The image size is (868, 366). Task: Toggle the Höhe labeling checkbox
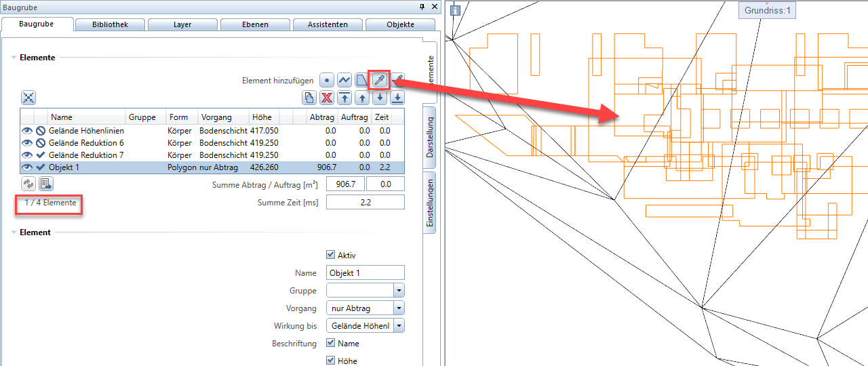[x=330, y=361]
